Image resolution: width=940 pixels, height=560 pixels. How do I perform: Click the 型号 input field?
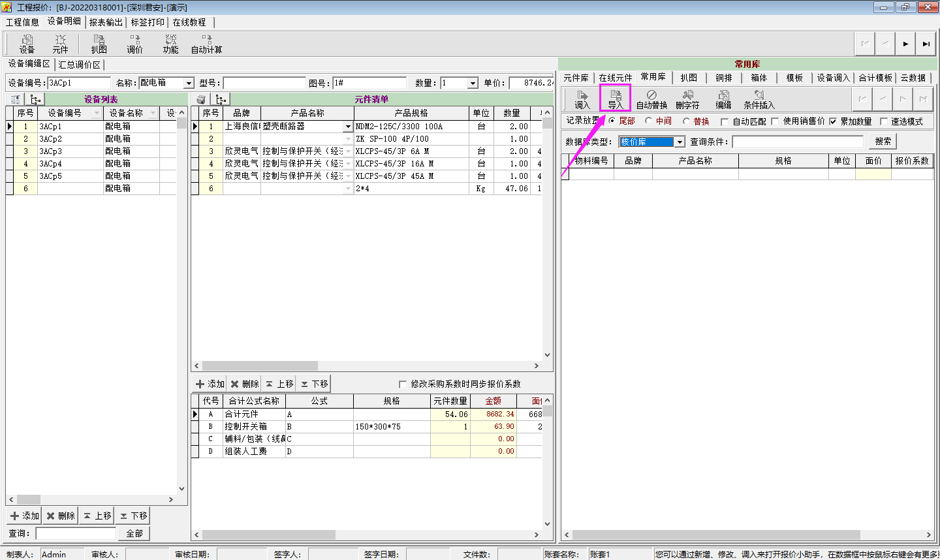point(264,83)
